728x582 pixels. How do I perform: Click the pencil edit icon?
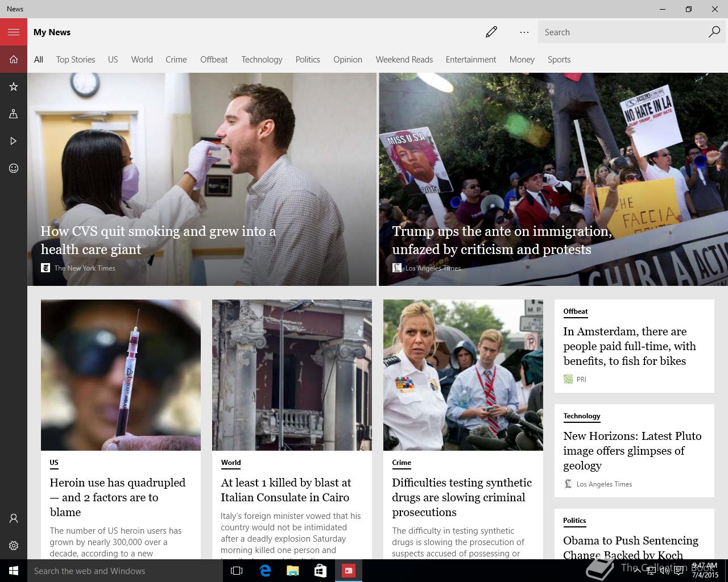coord(491,32)
